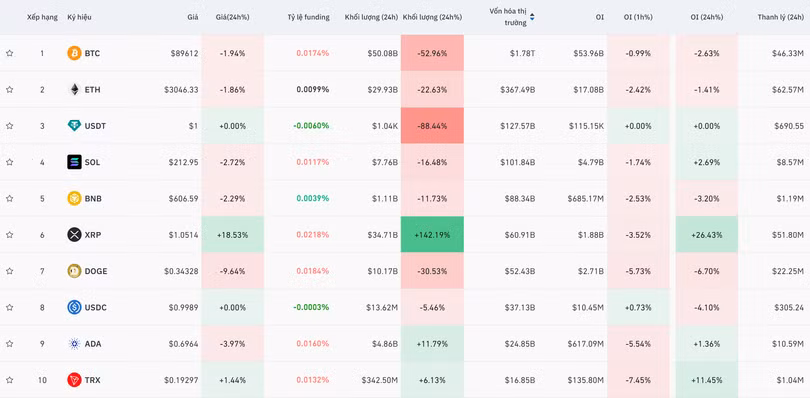The height and width of the screenshot is (398, 810).
Task: Click the USDC coin icon
Action: (74, 307)
